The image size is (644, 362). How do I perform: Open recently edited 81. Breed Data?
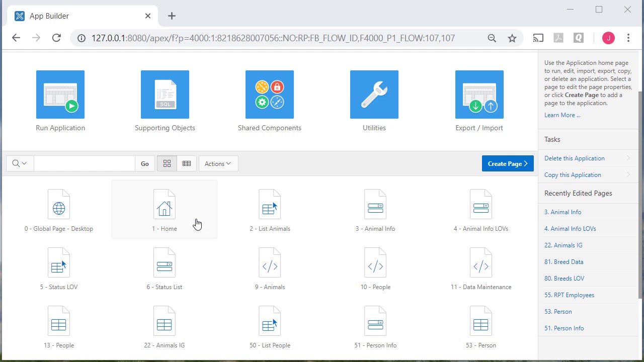(x=563, y=262)
